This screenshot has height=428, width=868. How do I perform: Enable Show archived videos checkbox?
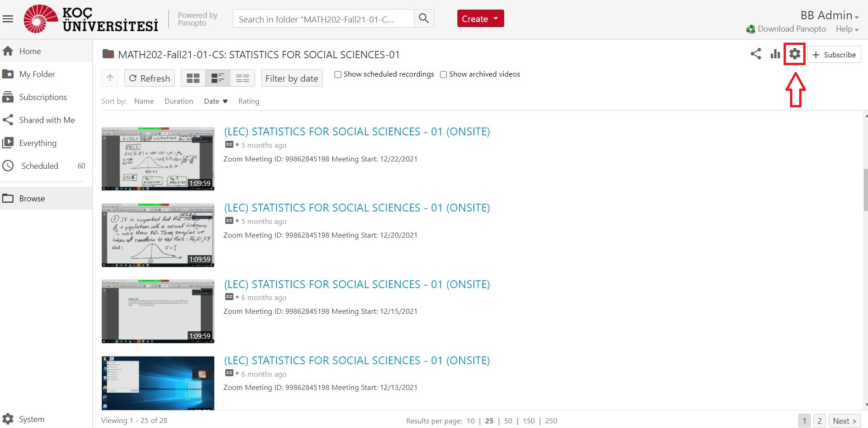click(x=443, y=74)
